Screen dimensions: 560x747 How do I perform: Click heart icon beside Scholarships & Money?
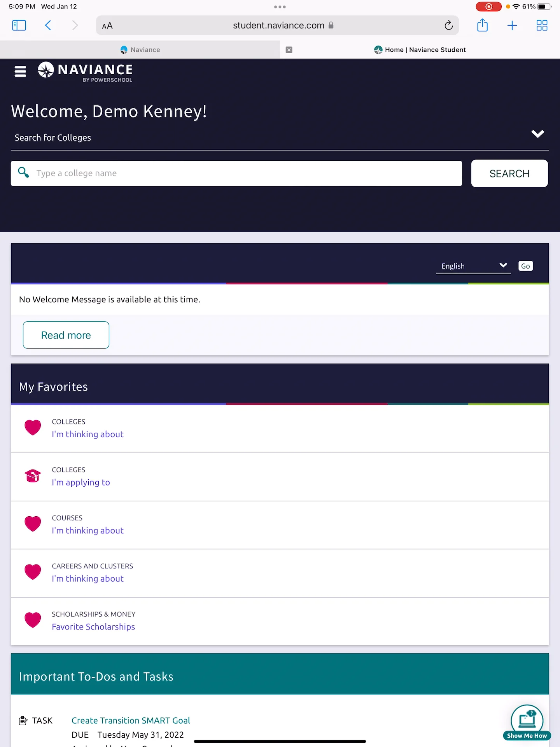click(x=33, y=620)
